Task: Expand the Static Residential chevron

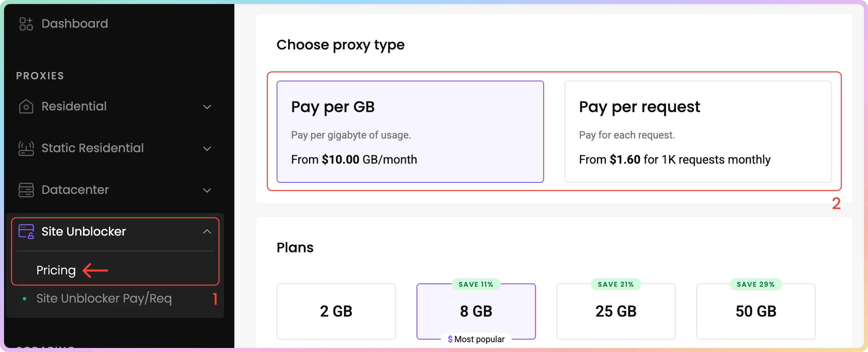Action: point(207,149)
